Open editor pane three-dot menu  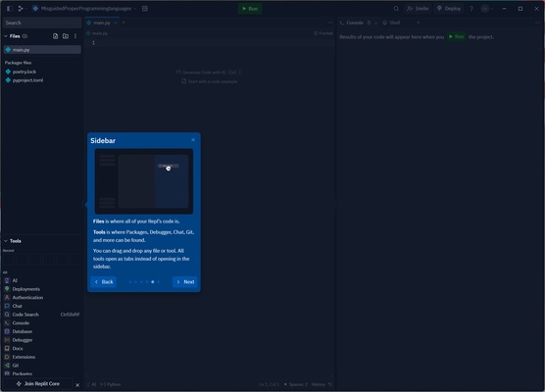(330, 23)
